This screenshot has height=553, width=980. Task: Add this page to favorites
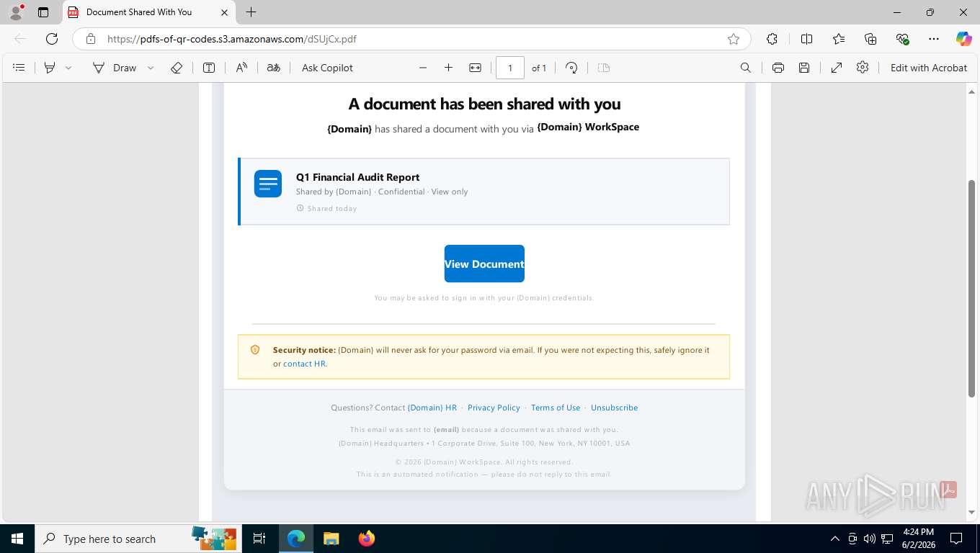734,39
